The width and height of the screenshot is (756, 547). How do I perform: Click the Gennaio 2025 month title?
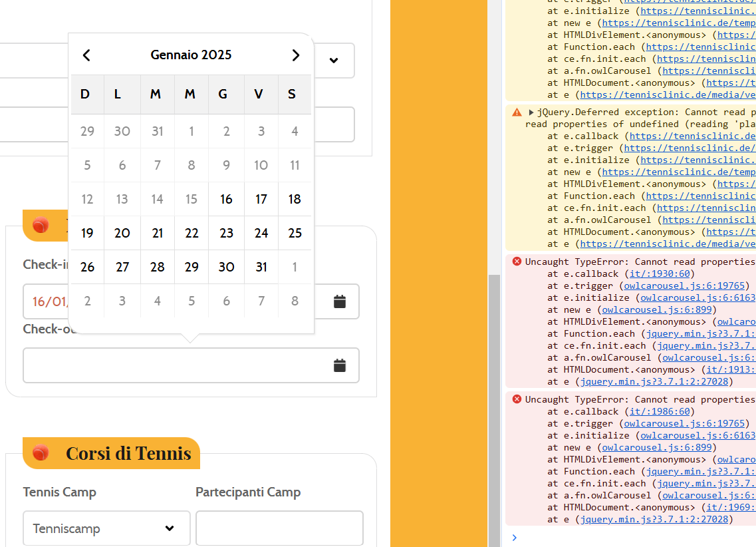(x=191, y=55)
